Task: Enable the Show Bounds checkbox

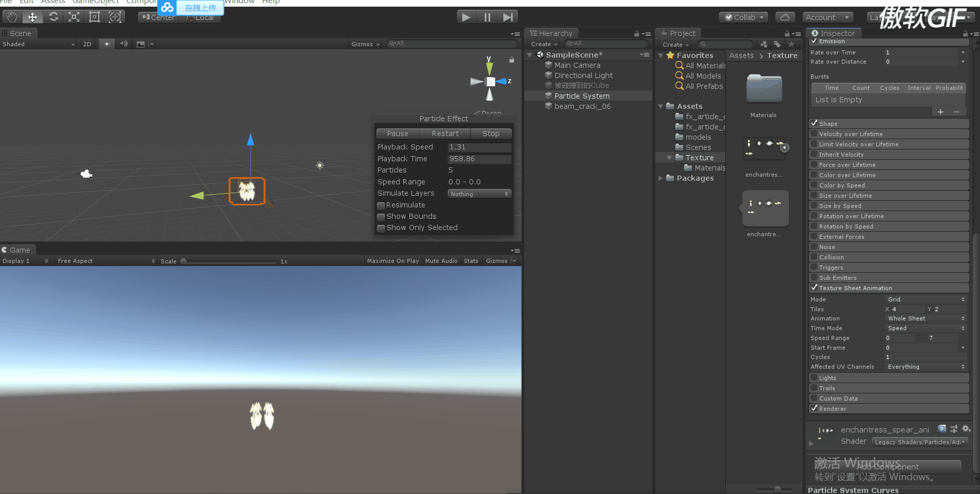Action: point(381,217)
